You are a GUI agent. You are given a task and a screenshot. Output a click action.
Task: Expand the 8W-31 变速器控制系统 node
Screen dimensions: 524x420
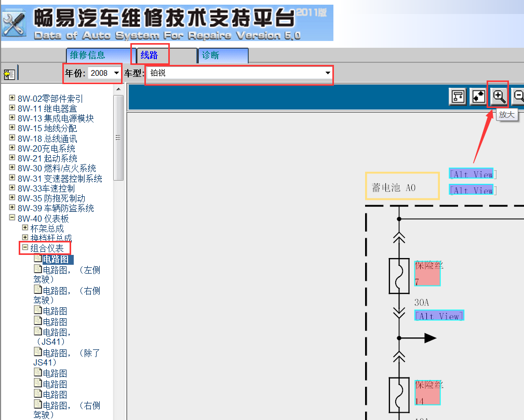pos(12,178)
